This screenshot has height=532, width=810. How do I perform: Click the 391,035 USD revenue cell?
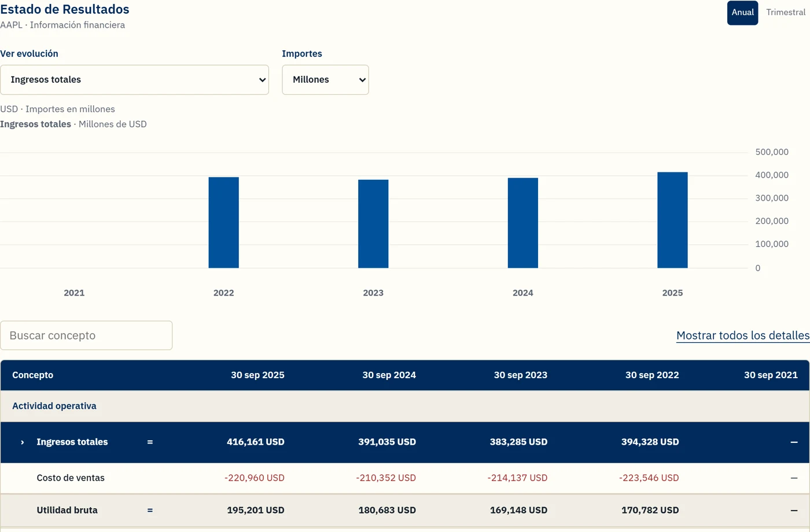click(387, 442)
